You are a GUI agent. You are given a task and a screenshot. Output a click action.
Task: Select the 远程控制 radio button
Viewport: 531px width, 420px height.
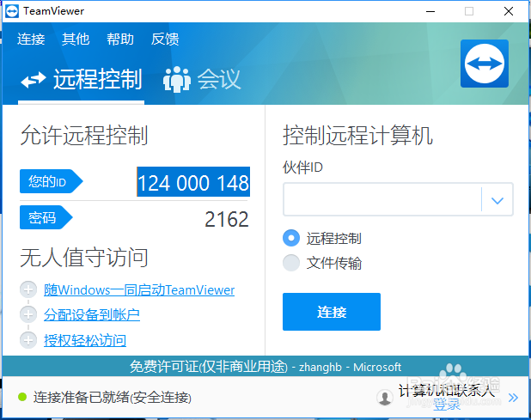coord(291,238)
